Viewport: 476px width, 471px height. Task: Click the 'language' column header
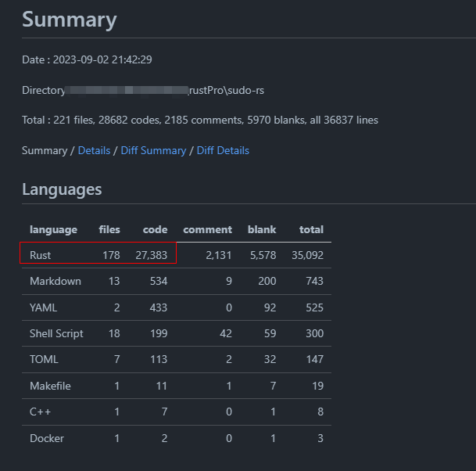tap(53, 229)
